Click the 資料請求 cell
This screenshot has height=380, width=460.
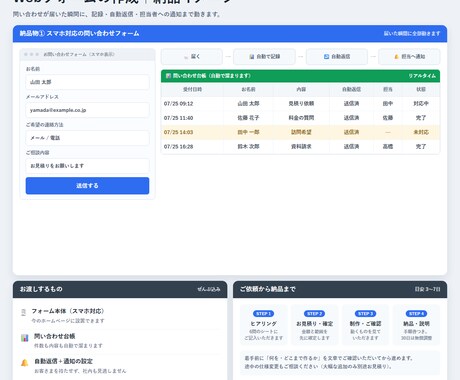[x=301, y=147]
